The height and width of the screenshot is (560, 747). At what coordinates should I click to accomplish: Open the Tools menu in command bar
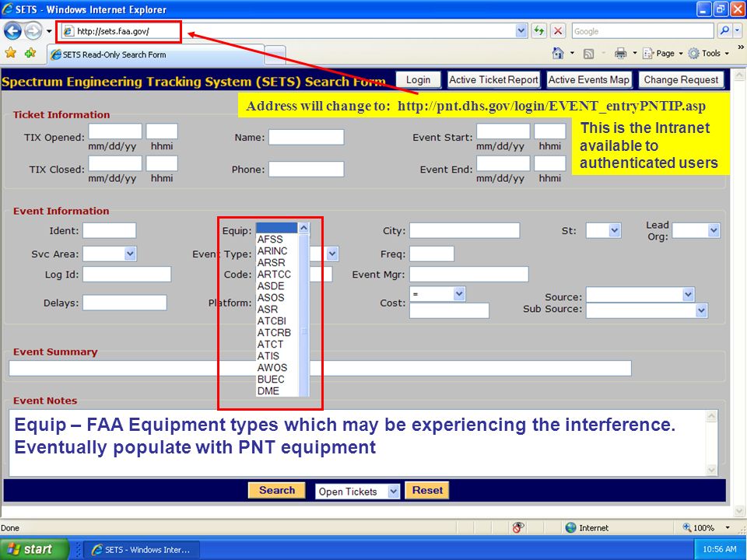click(709, 54)
